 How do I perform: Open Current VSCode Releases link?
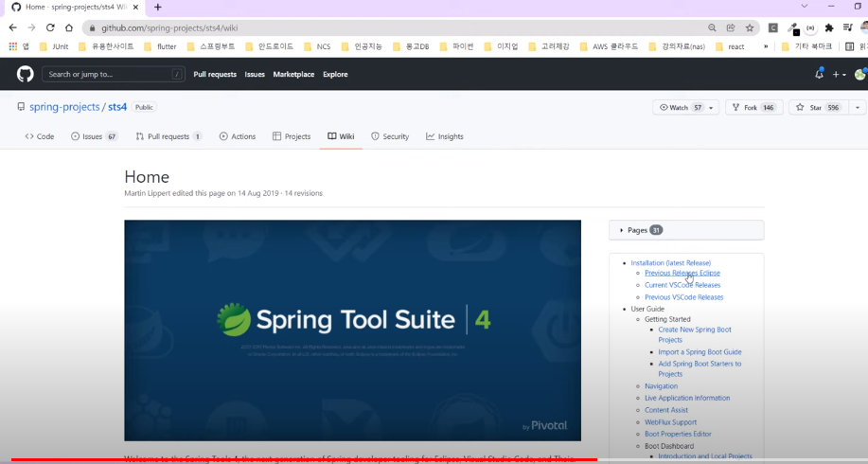click(682, 285)
